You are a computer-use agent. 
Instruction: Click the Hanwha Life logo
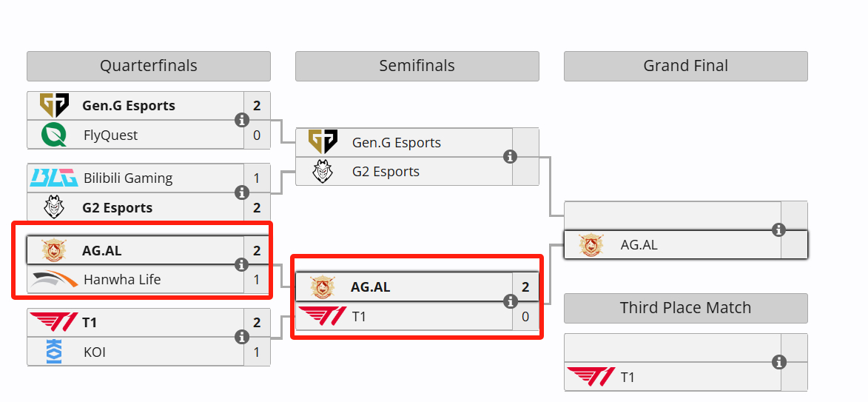(x=54, y=280)
